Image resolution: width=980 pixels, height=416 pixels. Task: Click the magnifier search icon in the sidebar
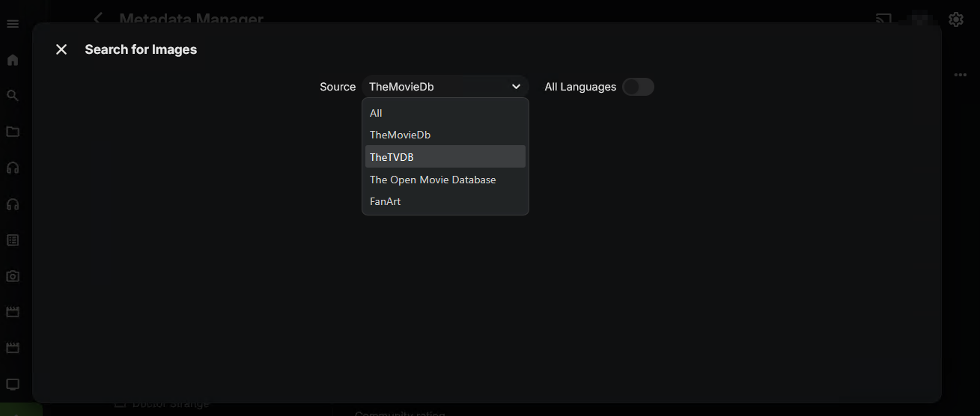point(13,96)
